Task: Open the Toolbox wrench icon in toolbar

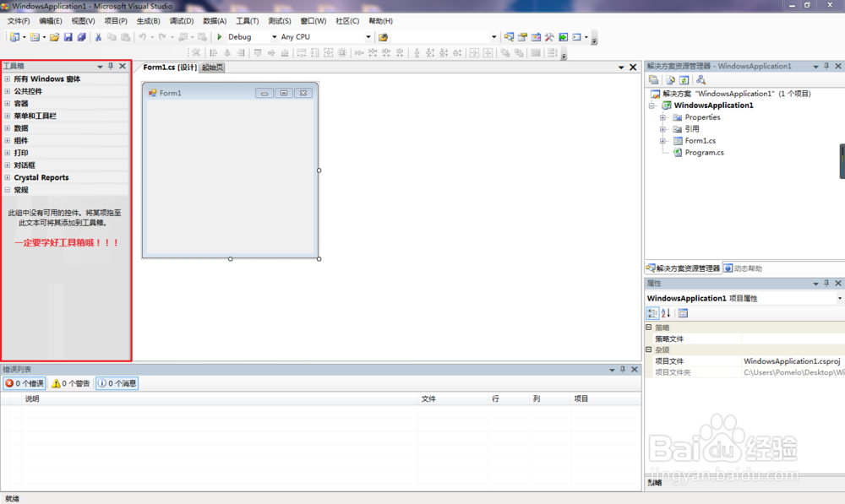Action: (549, 37)
